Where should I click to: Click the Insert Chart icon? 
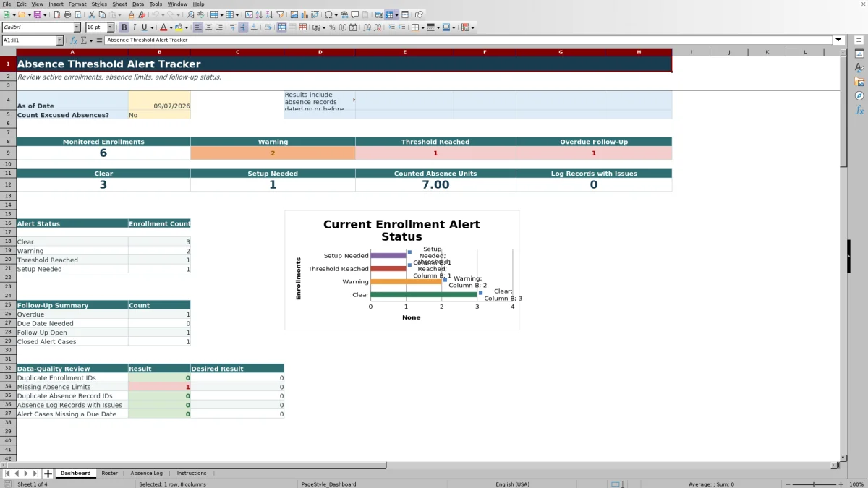305,14
